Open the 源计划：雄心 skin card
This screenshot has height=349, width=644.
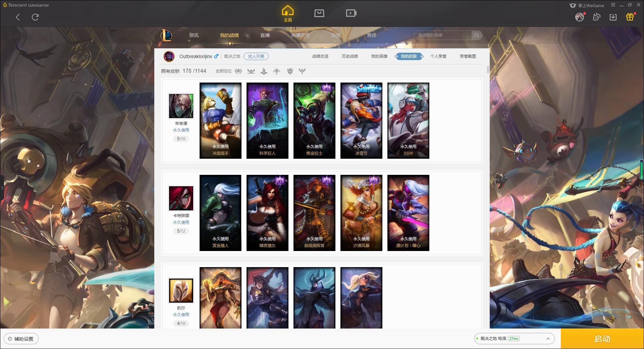408,213
